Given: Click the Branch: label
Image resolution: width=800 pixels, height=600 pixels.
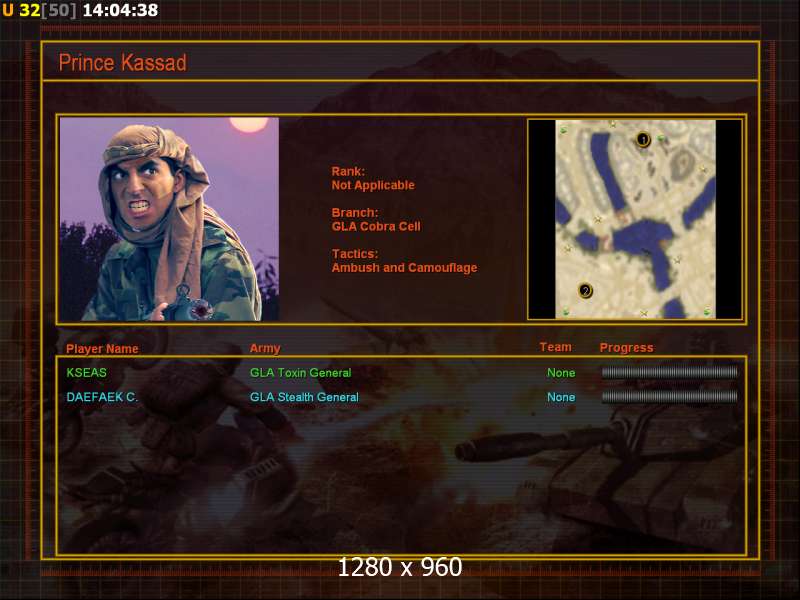Looking at the screenshot, I should point(355,213).
